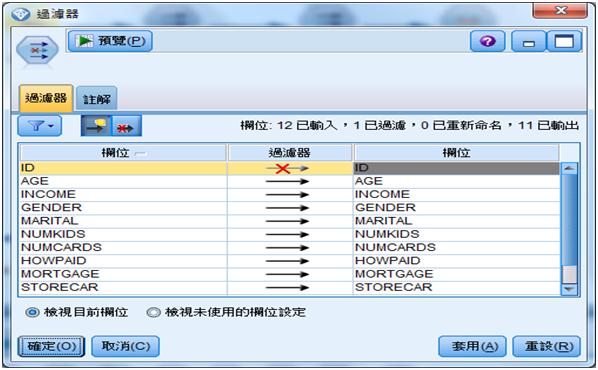The image size is (598, 370).
Task: Click the right 欄位 column header
Action: coord(456,153)
